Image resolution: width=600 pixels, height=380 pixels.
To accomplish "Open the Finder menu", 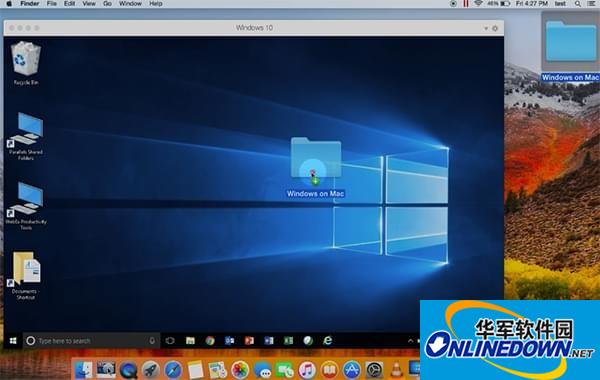I will pos(29,4).
